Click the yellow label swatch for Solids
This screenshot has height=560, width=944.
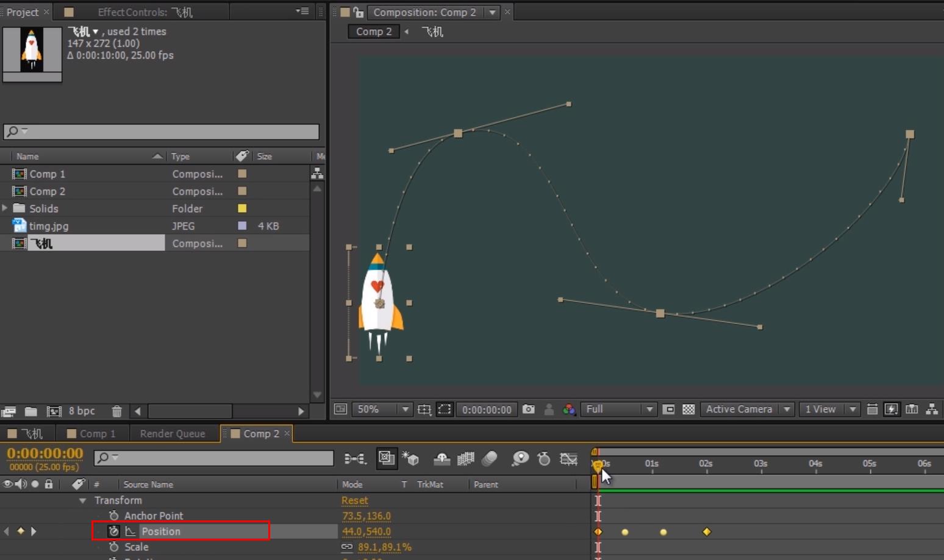pyautogui.click(x=242, y=208)
